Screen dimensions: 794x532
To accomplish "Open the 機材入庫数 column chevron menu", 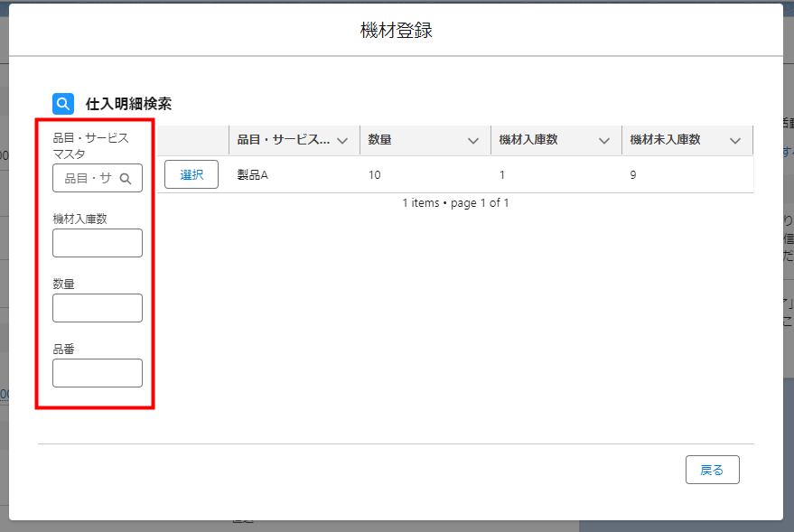I will coord(604,141).
